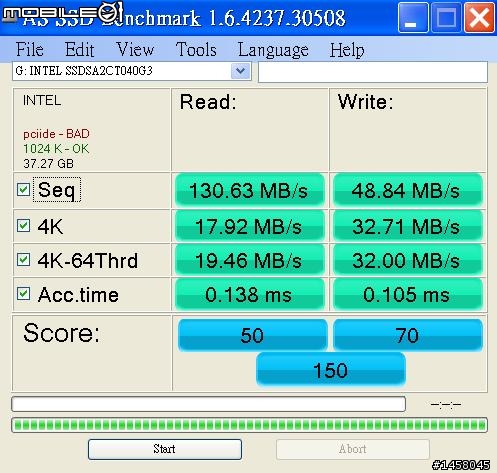Click the green progress bar
This screenshot has height=473, width=497.
tap(249, 425)
